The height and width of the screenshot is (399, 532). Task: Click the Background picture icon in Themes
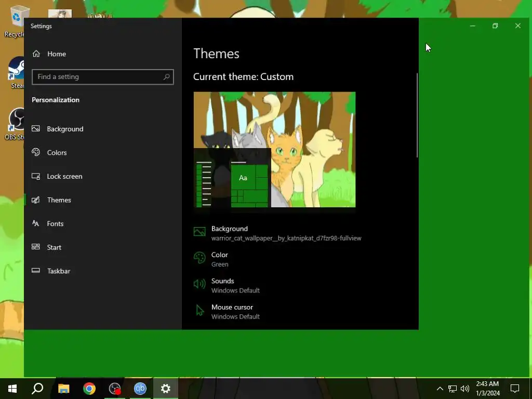[199, 232]
